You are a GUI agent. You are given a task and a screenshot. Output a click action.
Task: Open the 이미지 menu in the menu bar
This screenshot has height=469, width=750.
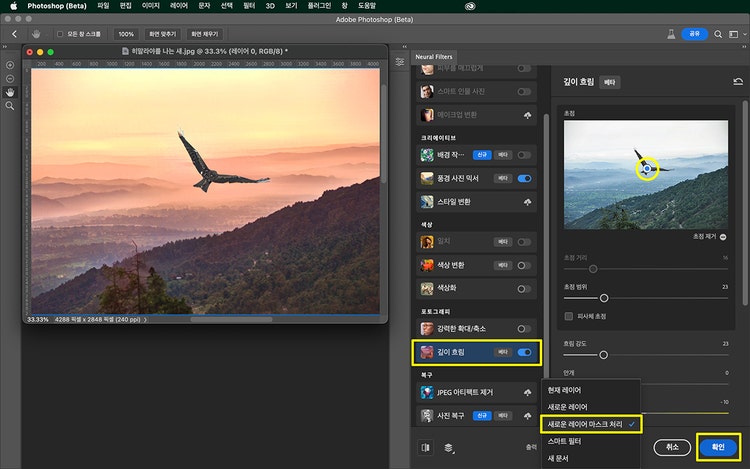[x=151, y=6]
